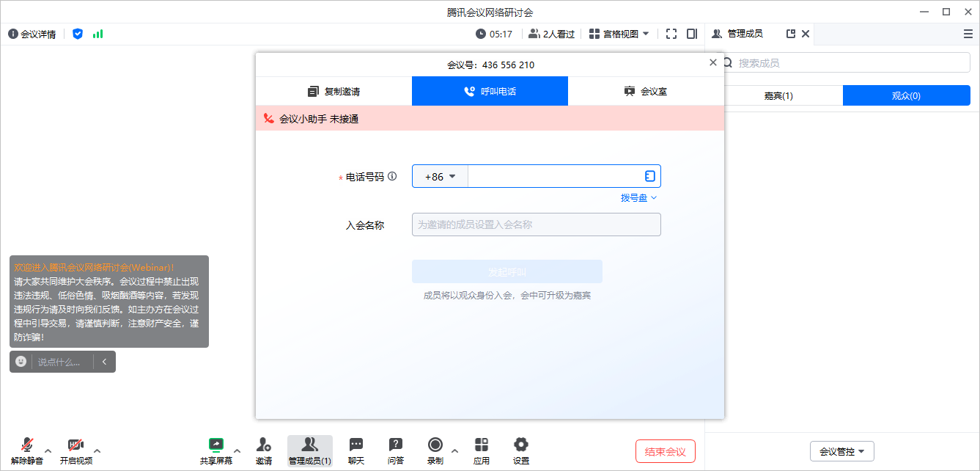Open share options arrow next to 共享屏幕
This screenshot has width=980, height=471.
pyautogui.click(x=237, y=450)
